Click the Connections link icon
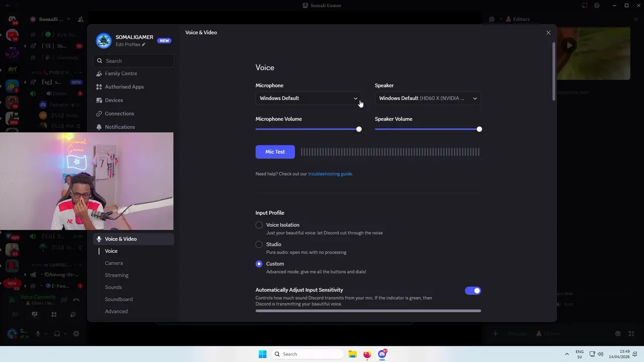The image size is (644, 362). click(99, 114)
